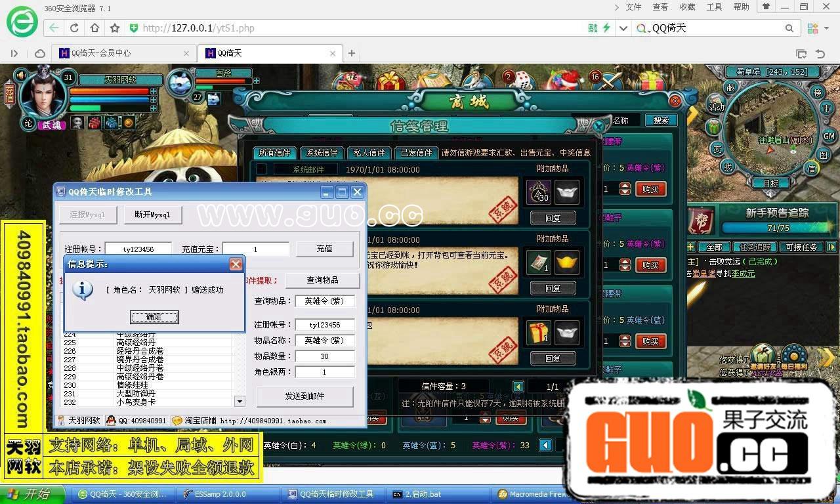This screenshot has width=840, height=504.
Task: Click the 图 map button on minimap
Action: click(824, 155)
